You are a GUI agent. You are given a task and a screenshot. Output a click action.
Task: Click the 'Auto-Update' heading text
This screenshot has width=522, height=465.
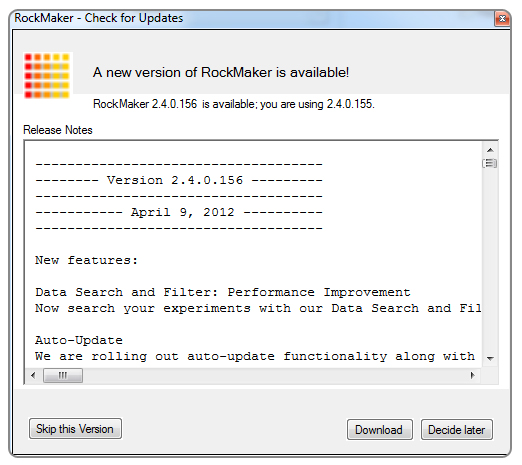point(79,340)
